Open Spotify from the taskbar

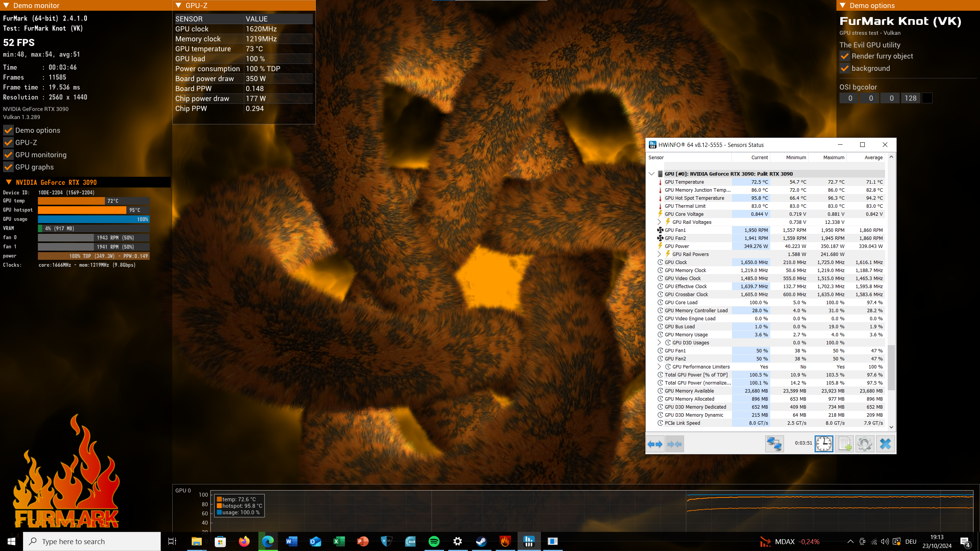point(434,541)
